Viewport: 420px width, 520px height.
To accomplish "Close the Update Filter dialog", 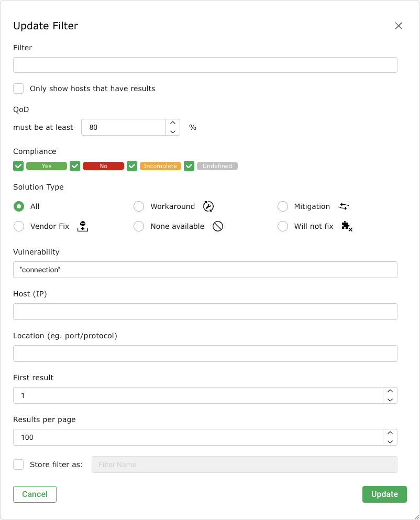I will pyautogui.click(x=399, y=26).
